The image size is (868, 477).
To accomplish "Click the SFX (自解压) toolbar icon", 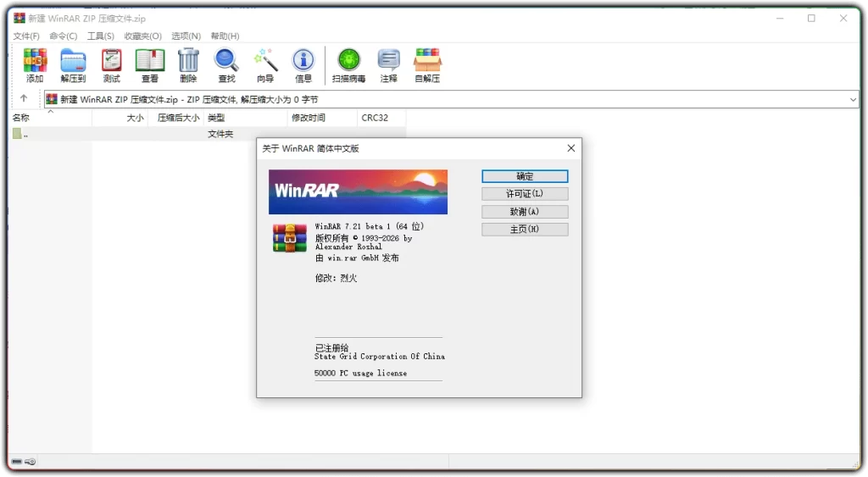I will tap(427, 65).
